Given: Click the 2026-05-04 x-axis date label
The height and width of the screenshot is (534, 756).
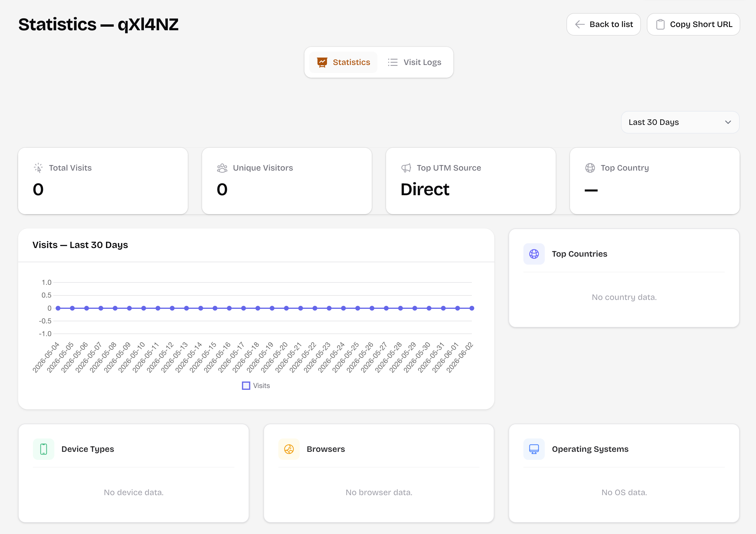Looking at the screenshot, I should (46, 357).
